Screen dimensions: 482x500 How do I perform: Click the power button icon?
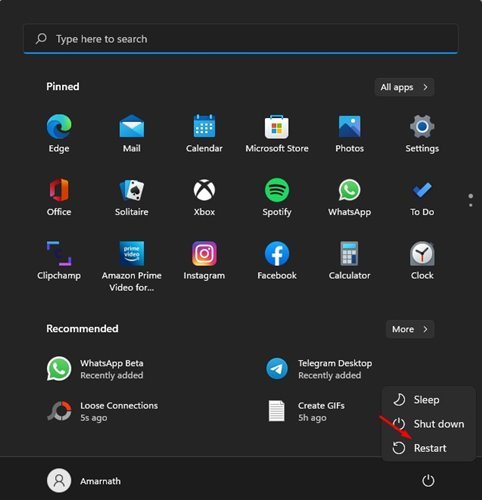[x=428, y=481]
